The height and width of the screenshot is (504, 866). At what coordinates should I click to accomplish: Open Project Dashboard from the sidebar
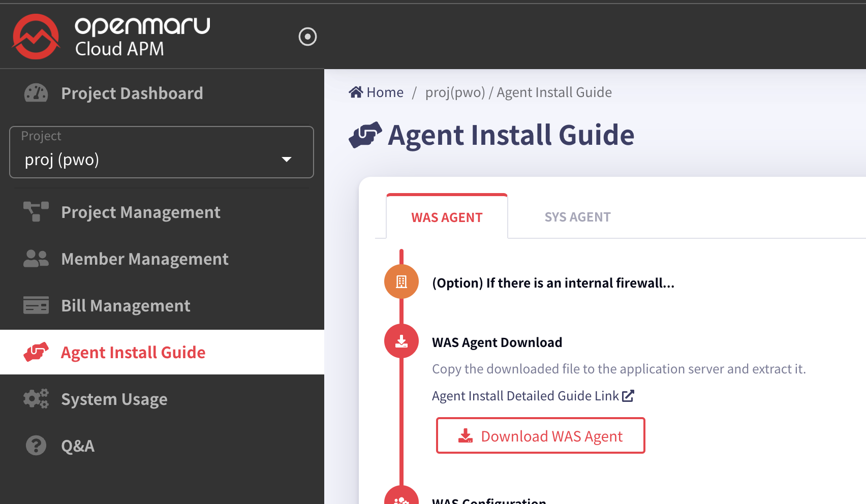(132, 93)
